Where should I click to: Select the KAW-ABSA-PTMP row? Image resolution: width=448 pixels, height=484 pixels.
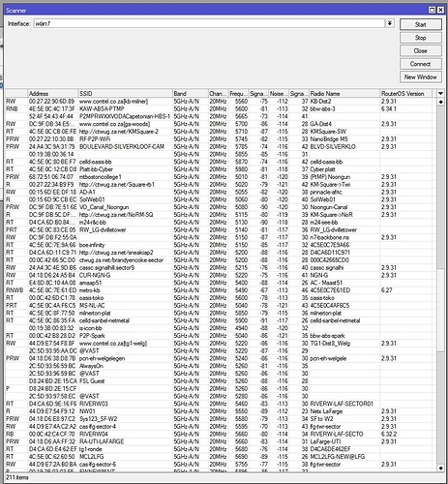coord(221,108)
